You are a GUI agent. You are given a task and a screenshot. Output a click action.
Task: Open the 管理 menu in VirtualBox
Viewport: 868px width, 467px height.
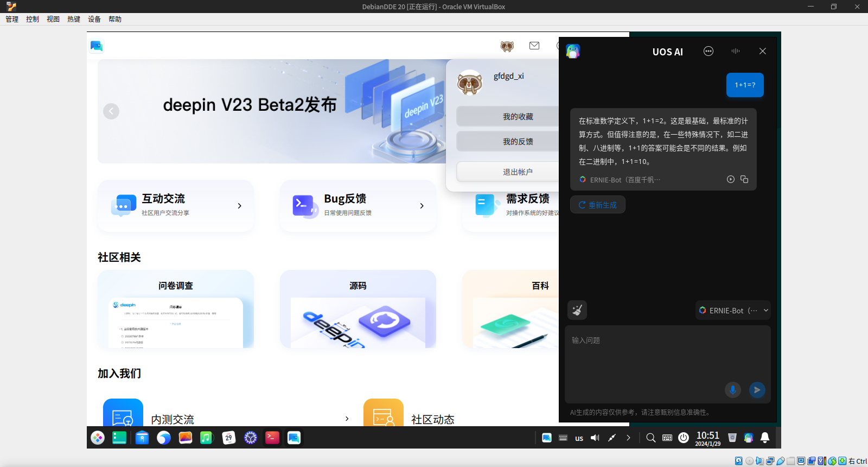[12, 19]
